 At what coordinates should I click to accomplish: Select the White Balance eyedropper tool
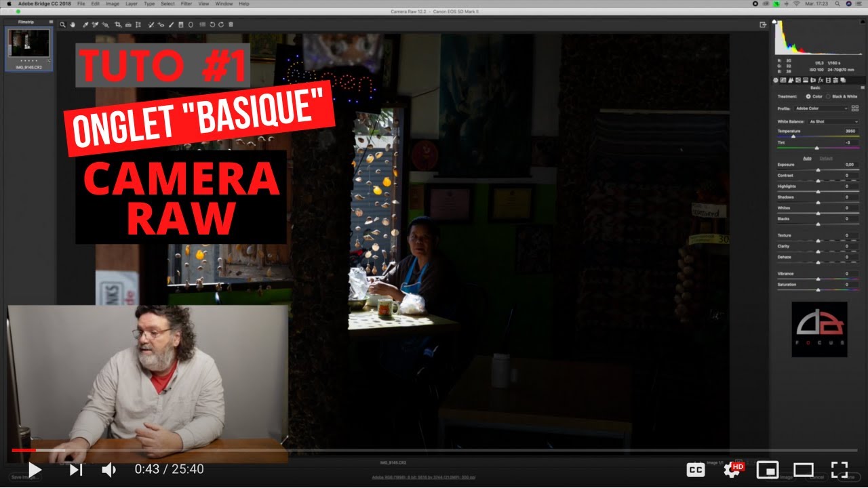pyautogui.click(x=85, y=24)
